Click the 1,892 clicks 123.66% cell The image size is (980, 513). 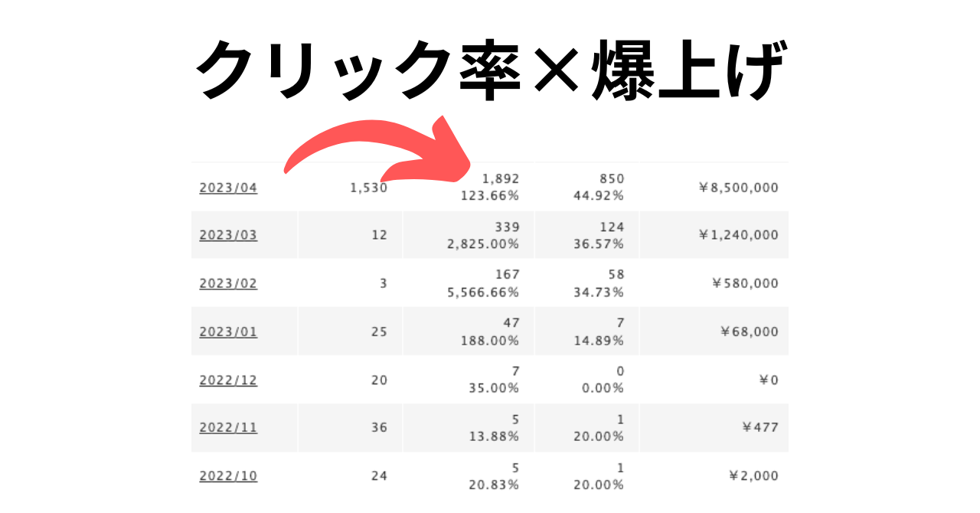[x=469, y=187]
